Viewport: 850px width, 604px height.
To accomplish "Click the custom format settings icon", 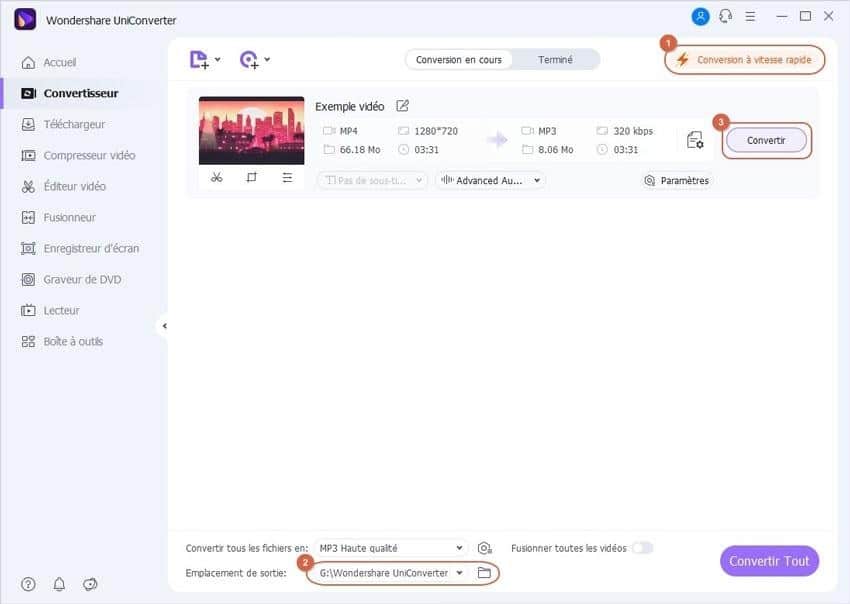I will coord(485,548).
